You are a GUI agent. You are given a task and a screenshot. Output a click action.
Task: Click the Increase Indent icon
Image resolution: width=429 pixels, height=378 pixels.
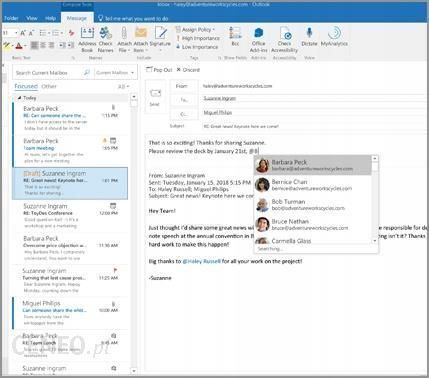[x=71, y=45]
